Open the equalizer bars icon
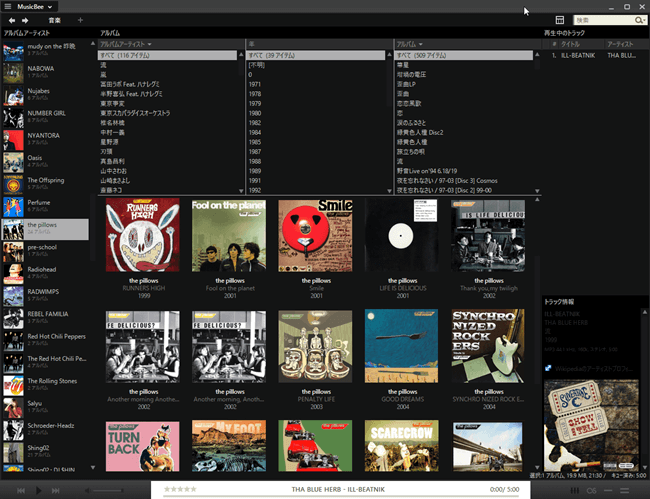The width and height of the screenshot is (650, 499). click(575, 491)
